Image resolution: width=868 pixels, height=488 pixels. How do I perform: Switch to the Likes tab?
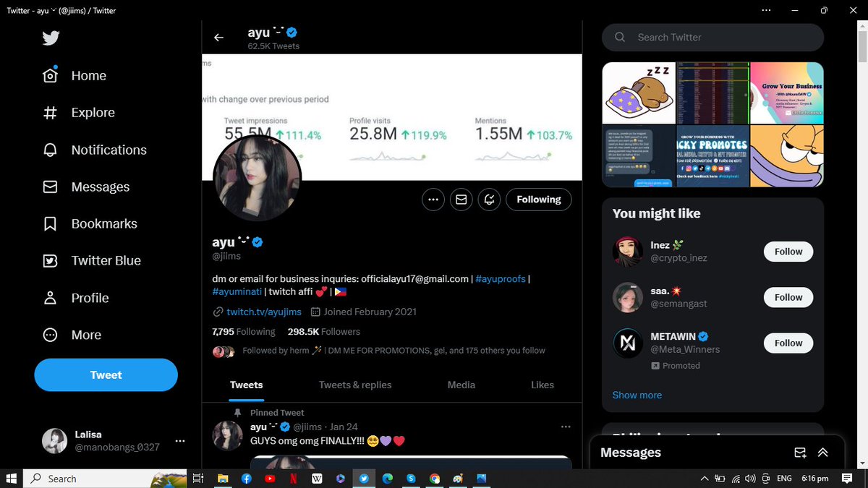(x=542, y=385)
